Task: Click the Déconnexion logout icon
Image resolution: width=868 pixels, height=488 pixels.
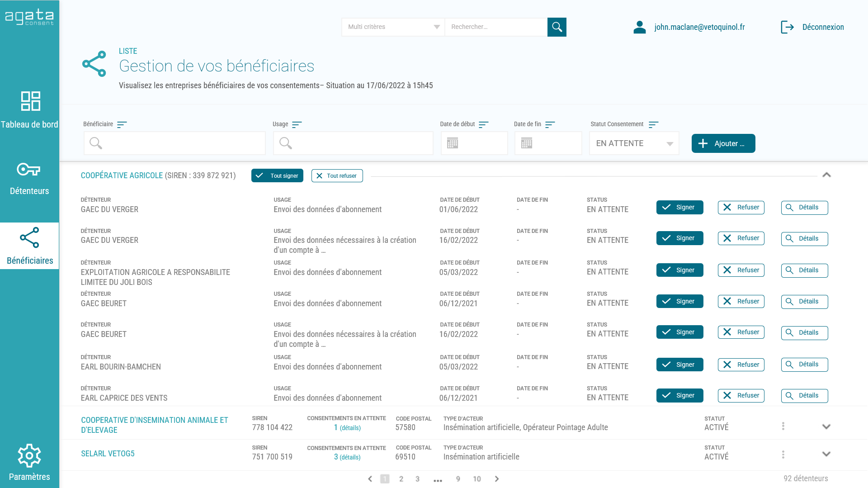Action: pos(787,27)
